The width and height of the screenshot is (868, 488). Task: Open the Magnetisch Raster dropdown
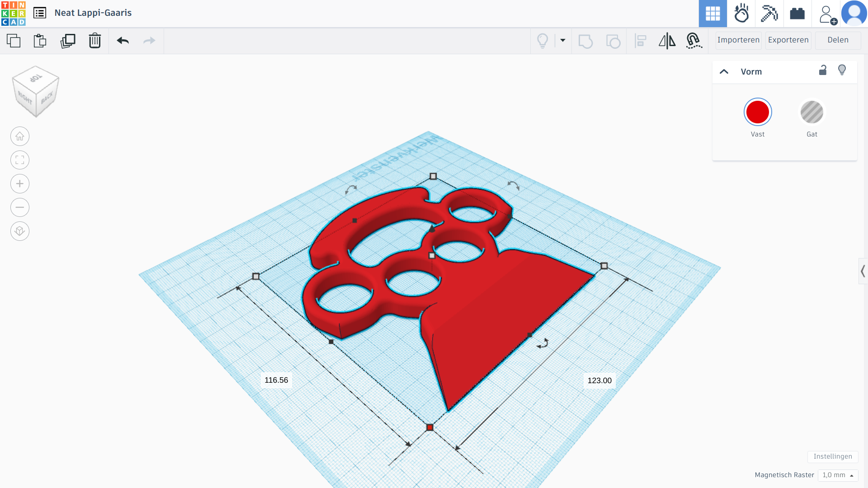coord(839,475)
